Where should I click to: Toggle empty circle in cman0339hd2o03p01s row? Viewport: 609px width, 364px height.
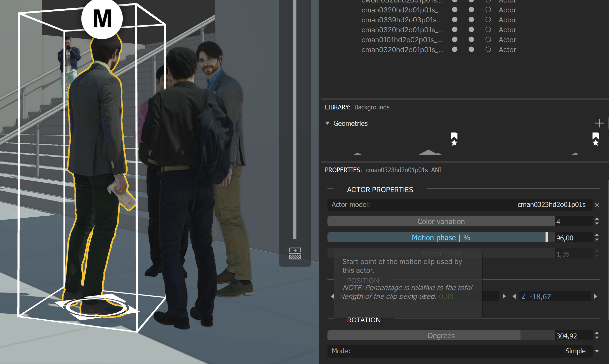[x=488, y=19]
